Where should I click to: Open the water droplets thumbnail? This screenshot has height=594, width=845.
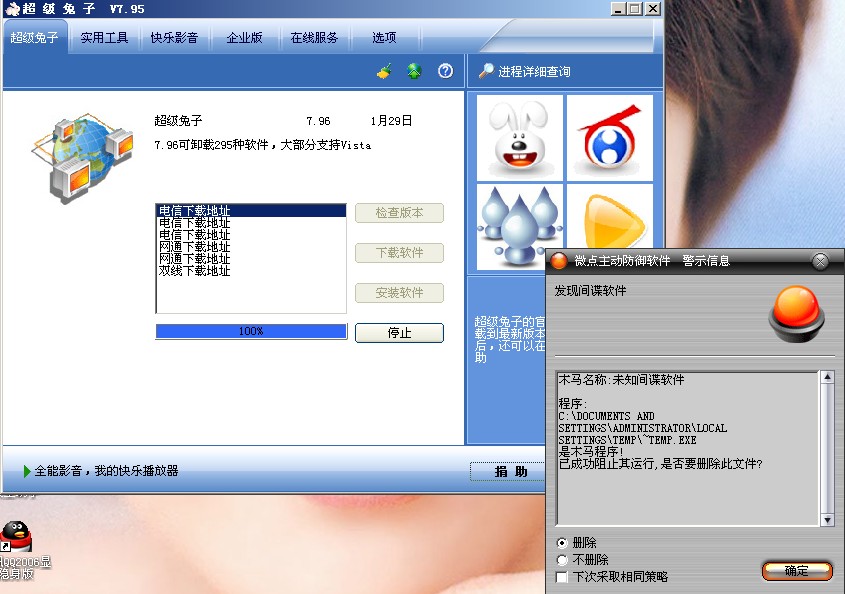tap(520, 227)
